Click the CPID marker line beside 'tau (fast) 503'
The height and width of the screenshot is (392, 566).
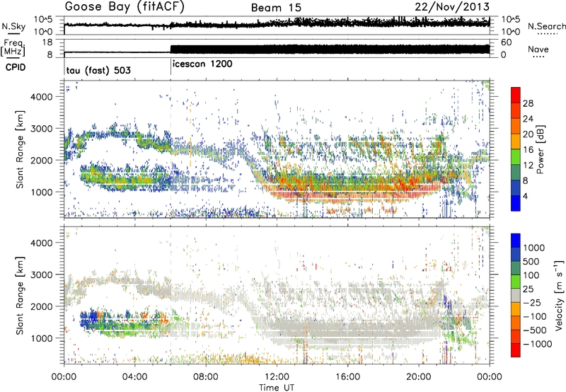point(64,67)
